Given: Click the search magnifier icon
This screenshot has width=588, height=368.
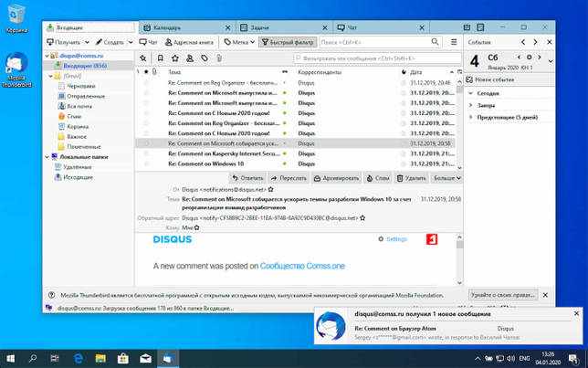Looking at the screenshot, I should click(435, 42).
